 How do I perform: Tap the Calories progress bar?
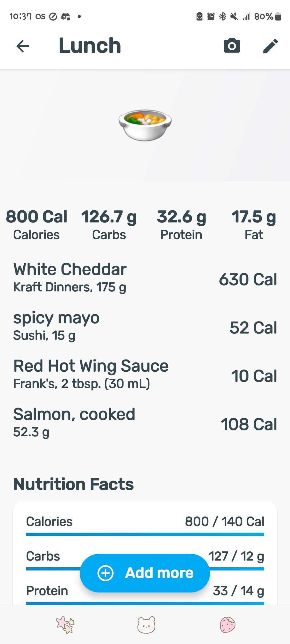(145, 534)
